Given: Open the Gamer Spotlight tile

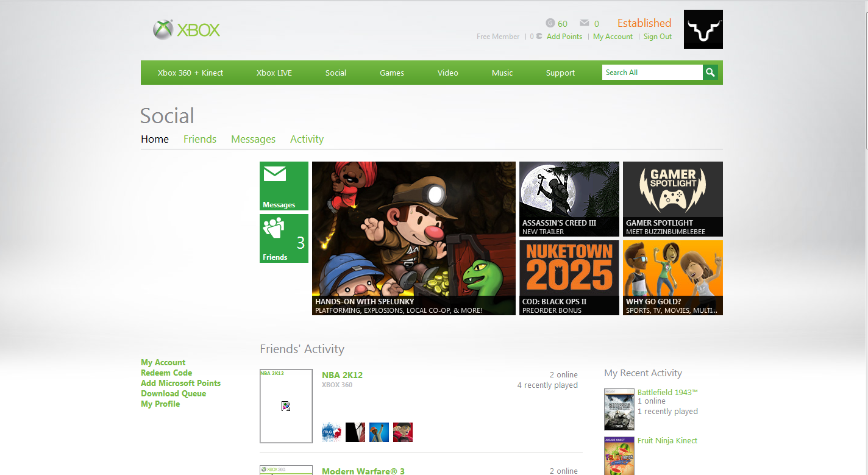Looking at the screenshot, I should [673, 199].
